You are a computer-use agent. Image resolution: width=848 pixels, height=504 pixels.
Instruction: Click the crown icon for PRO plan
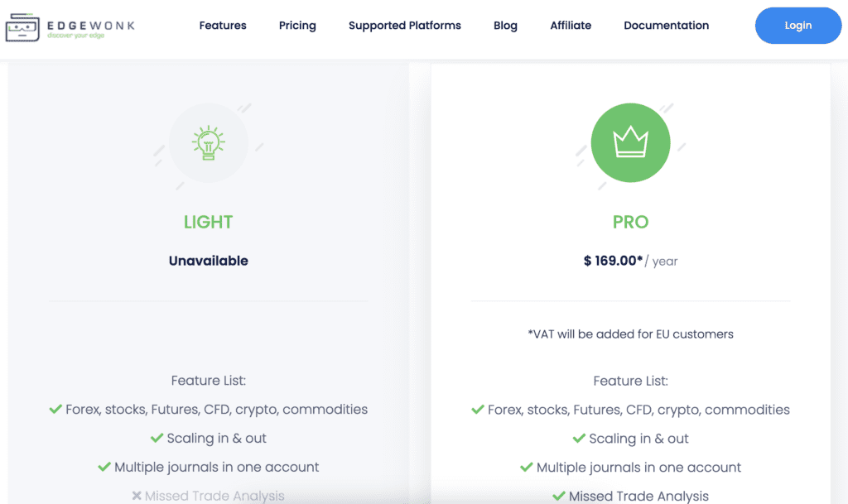pos(630,142)
